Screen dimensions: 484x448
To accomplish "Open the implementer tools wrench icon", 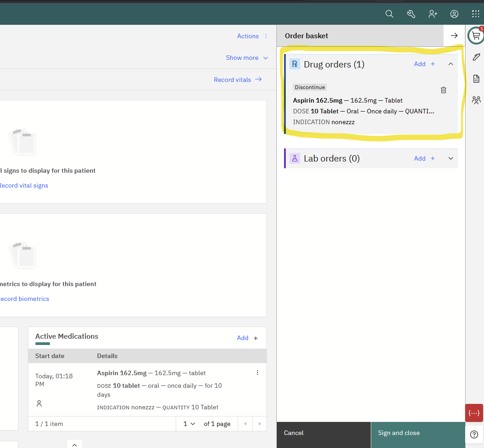I will coord(411,14).
